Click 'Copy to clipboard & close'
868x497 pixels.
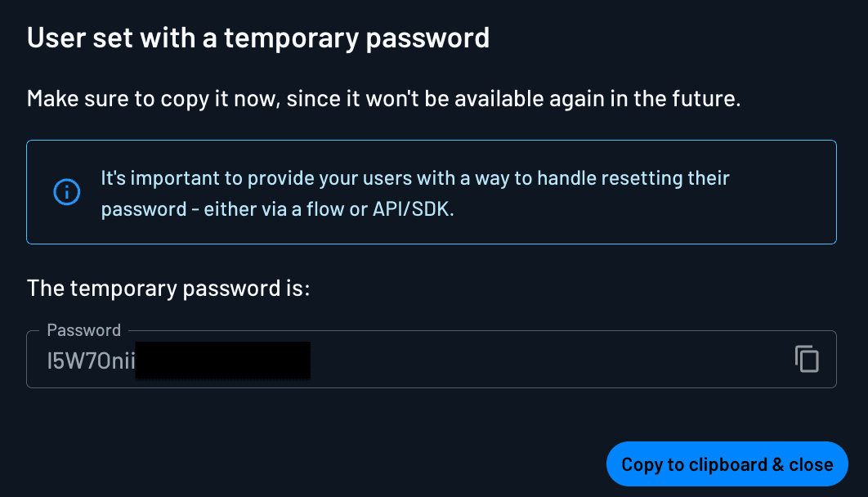pyautogui.click(x=727, y=463)
